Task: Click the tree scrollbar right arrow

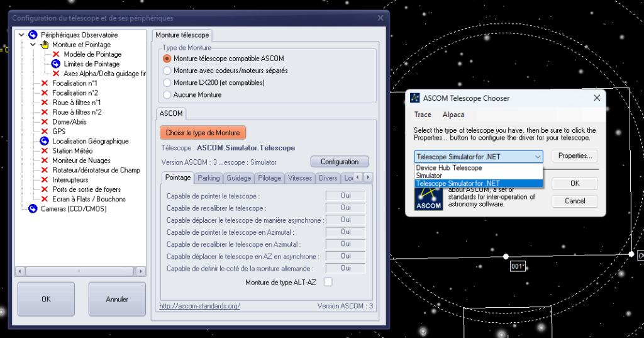Action: (140, 271)
